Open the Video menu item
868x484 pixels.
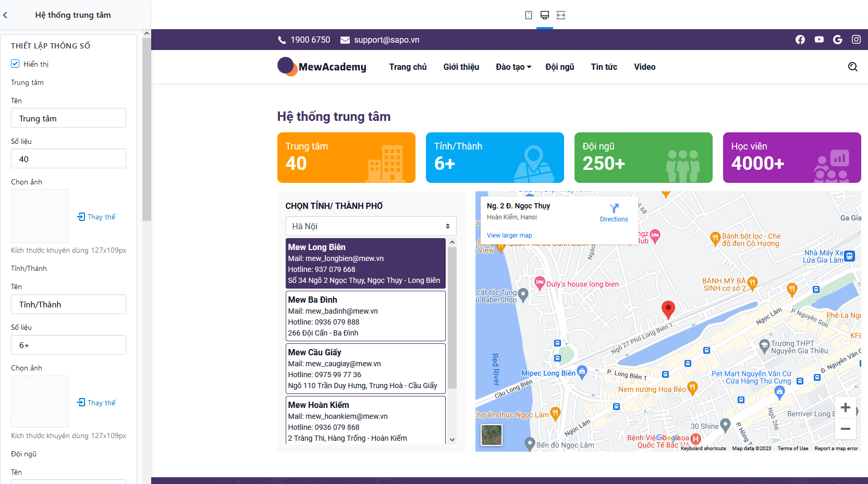(645, 67)
